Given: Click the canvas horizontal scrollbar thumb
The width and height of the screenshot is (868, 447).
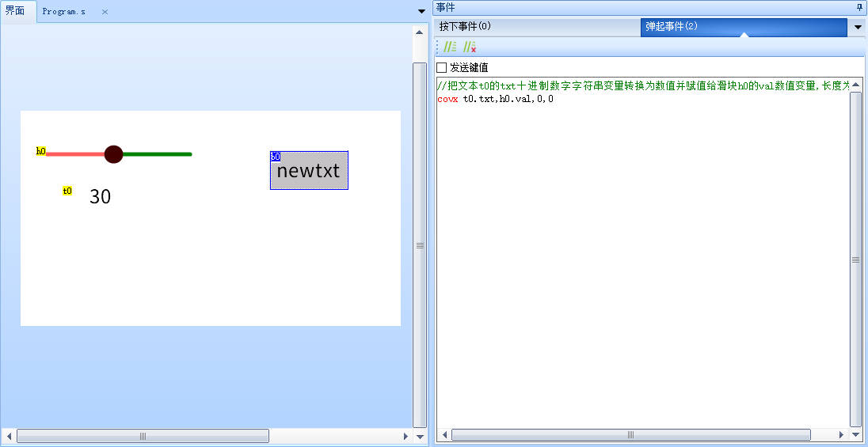Looking at the screenshot, I should [143, 436].
